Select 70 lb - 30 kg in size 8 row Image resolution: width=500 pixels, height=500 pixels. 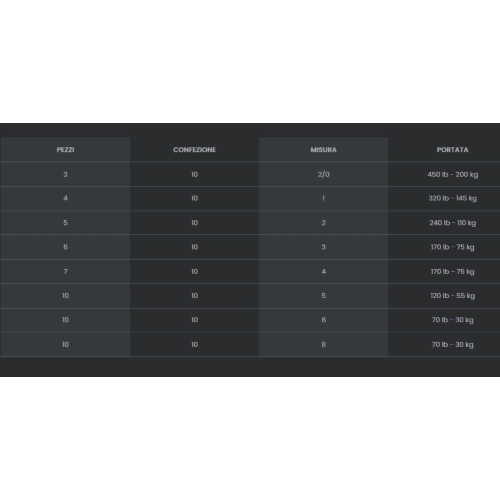[x=452, y=344]
